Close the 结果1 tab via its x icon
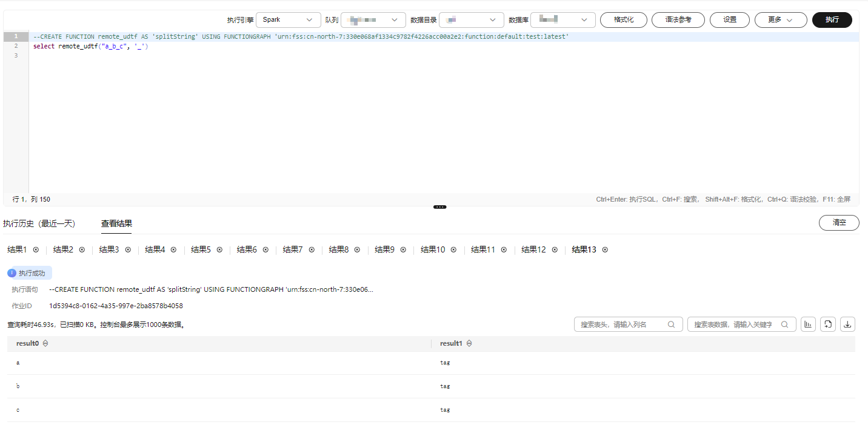 pyautogui.click(x=36, y=249)
